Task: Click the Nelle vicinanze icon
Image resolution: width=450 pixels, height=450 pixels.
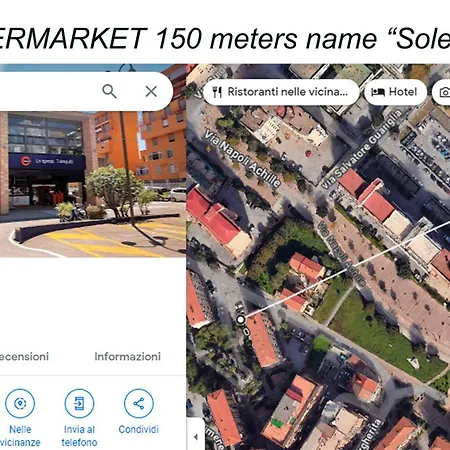Action: pyautogui.click(x=20, y=403)
